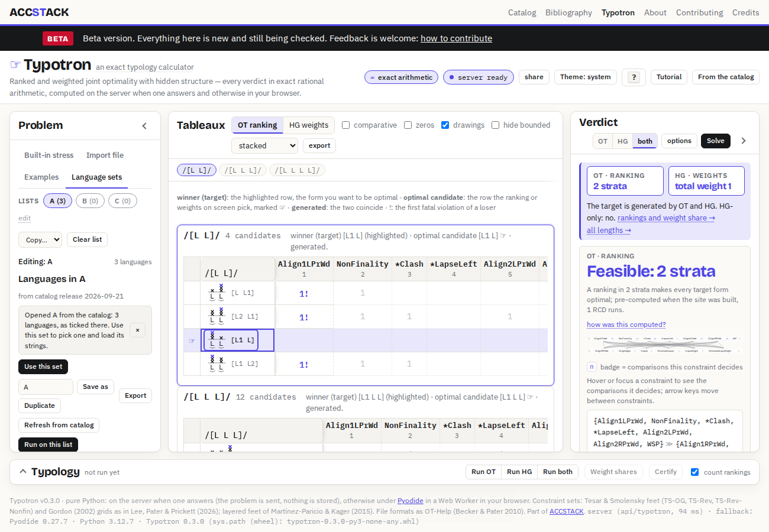Switch to the Examples tab

coord(41,177)
